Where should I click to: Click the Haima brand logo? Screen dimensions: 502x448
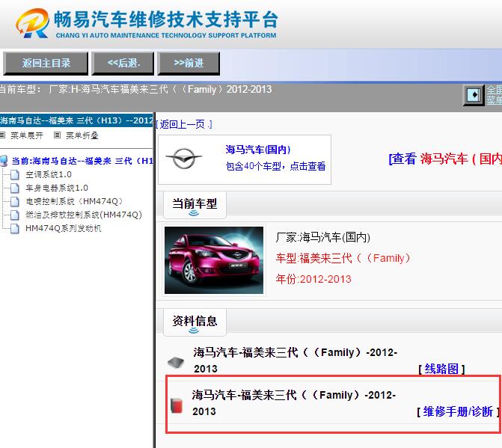(x=183, y=158)
